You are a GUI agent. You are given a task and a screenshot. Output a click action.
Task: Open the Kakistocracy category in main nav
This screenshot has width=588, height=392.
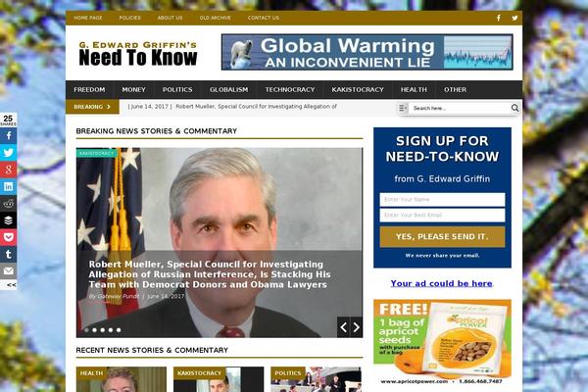tap(358, 89)
